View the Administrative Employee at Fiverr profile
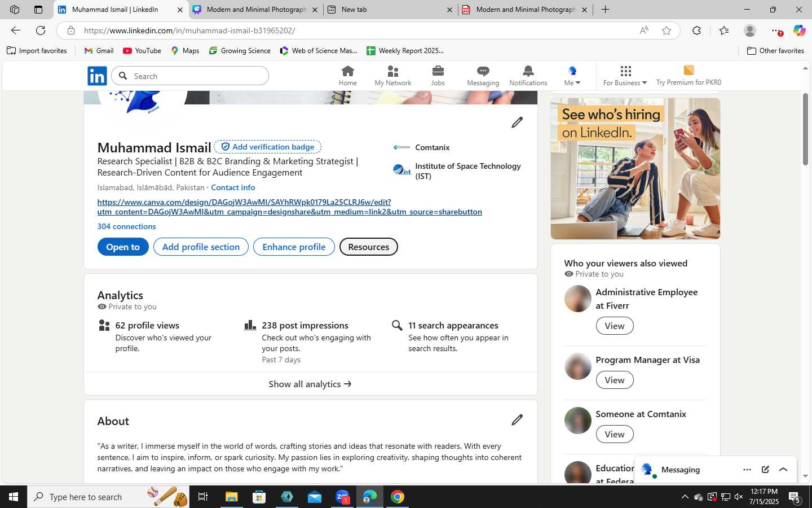The height and width of the screenshot is (508, 812). tap(614, 326)
